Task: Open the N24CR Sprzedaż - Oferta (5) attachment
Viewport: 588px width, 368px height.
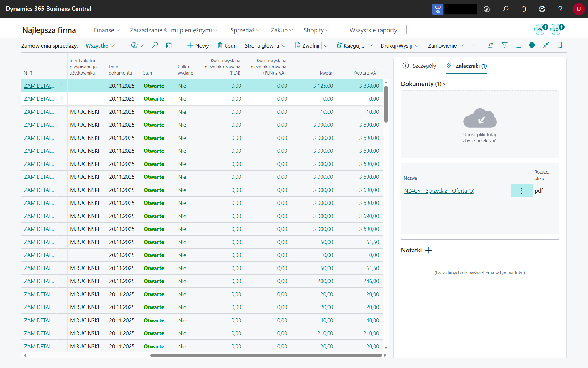Action: (x=439, y=191)
